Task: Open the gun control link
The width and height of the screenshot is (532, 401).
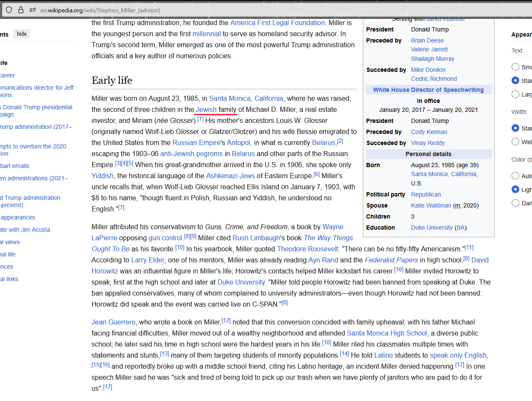Action: click(165, 238)
